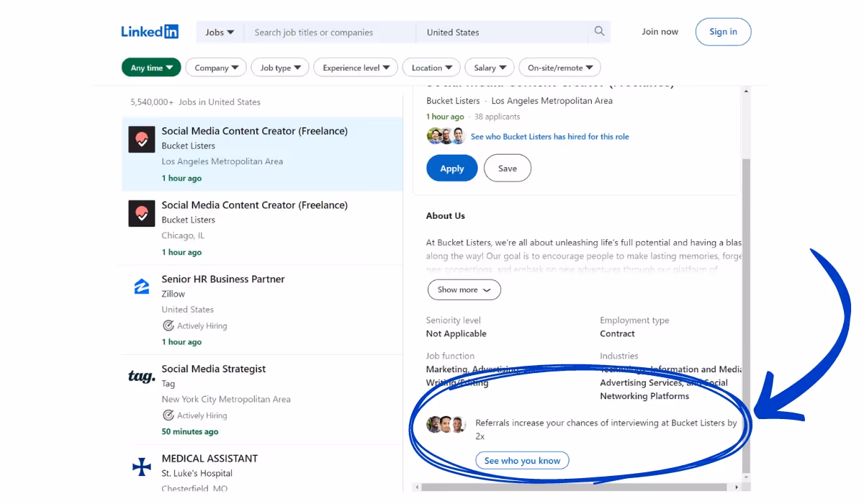Image resolution: width=864 pixels, height=504 pixels.
Task: Click 'New York City Metropolitan Area' text
Action: click(226, 399)
